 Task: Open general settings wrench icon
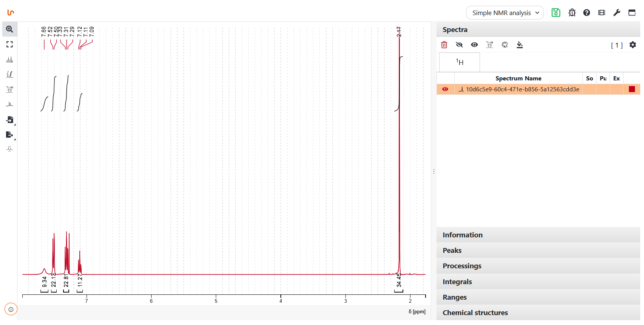[617, 12]
